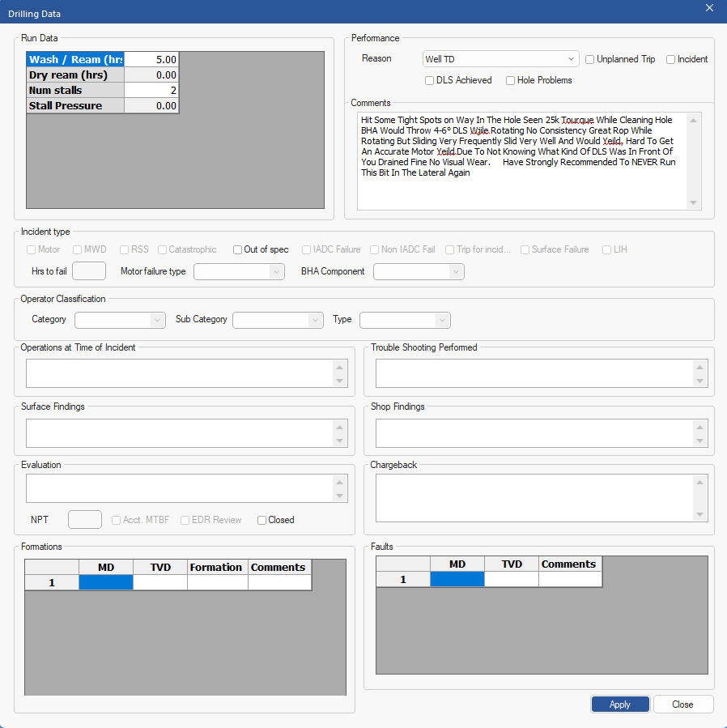Close the Drilling Data dialog with X
Viewport: 727px width, 728px height.
[709, 8]
